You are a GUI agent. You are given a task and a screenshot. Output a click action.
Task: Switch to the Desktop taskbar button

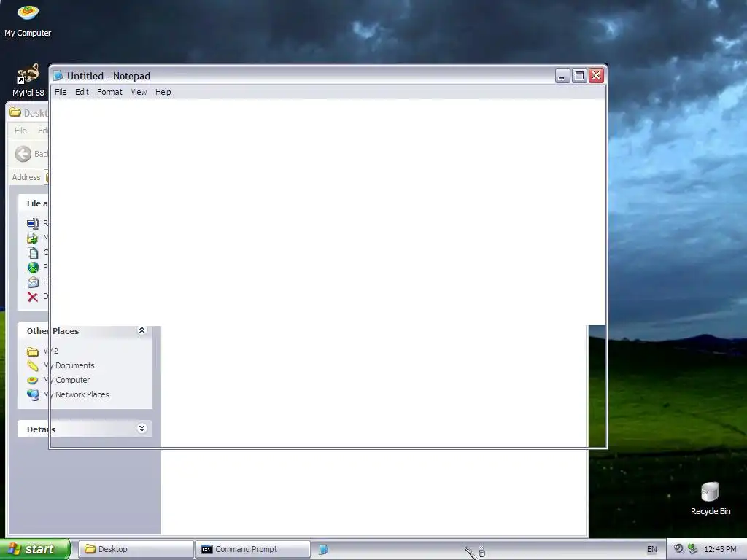135,549
